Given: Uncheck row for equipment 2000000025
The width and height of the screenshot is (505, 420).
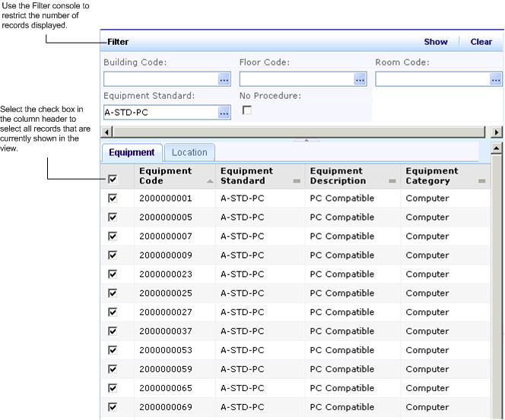Looking at the screenshot, I should pos(113,294).
